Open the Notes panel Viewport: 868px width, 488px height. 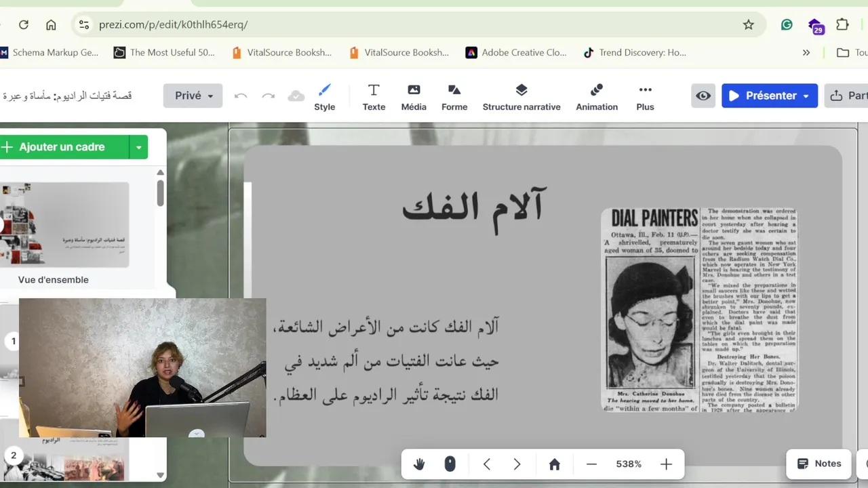pos(819,464)
